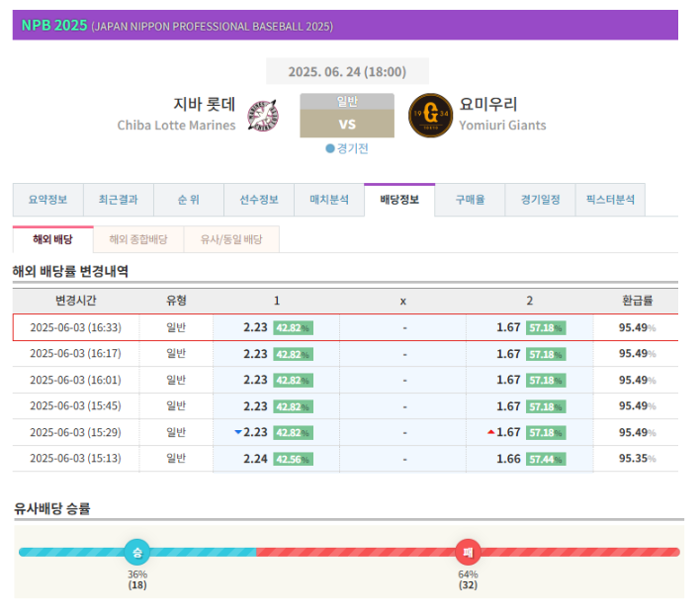The height and width of the screenshot is (616, 700).
Task: Click the 요미우리 team name
Action: click(488, 104)
